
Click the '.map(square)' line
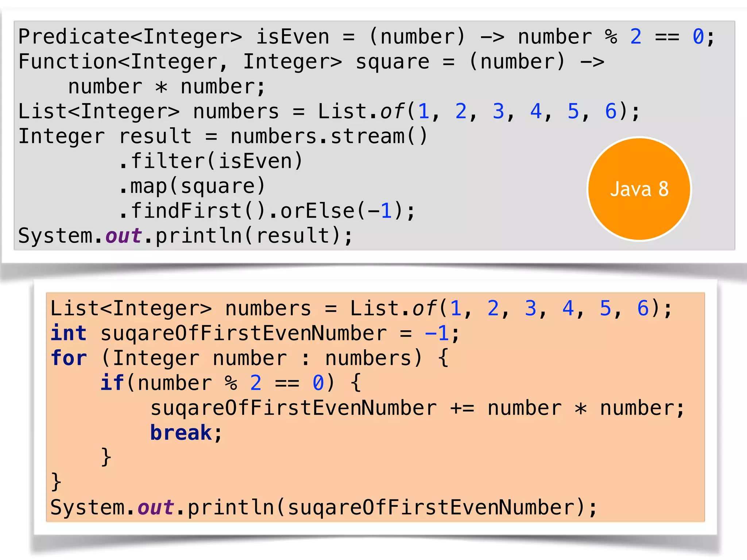point(192,186)
